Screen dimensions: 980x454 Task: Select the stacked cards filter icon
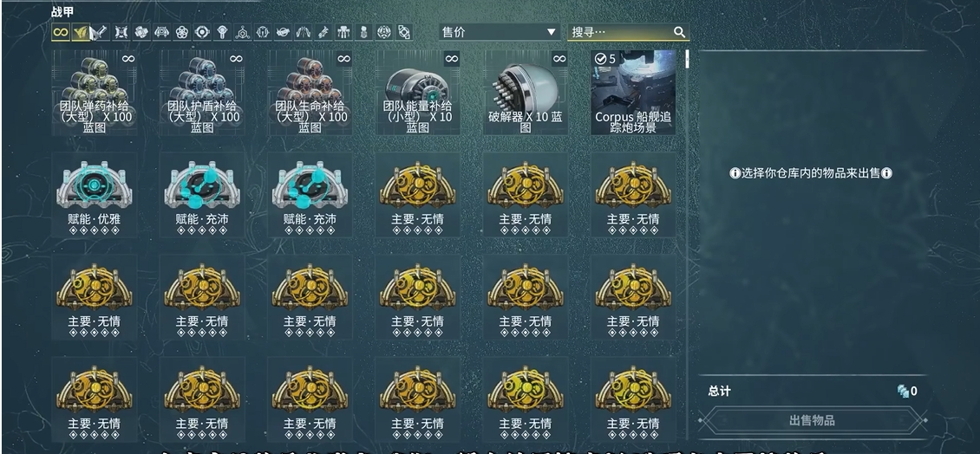click(141, 32)
